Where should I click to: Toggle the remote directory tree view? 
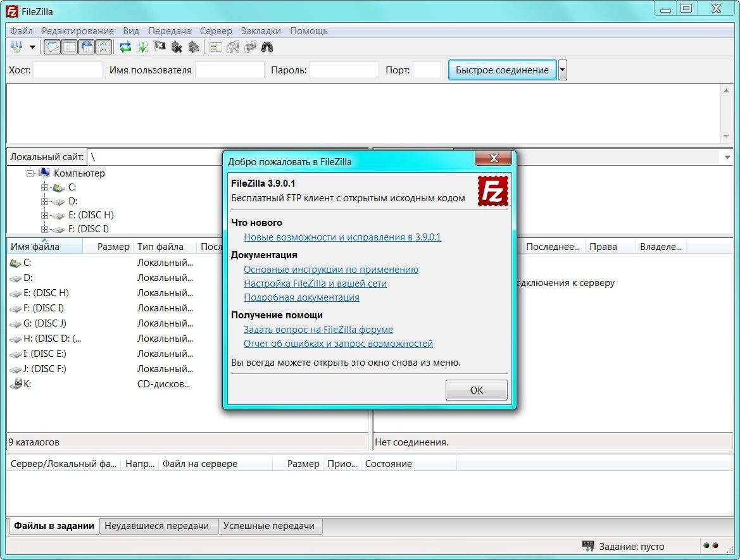[x=87, y=47]
